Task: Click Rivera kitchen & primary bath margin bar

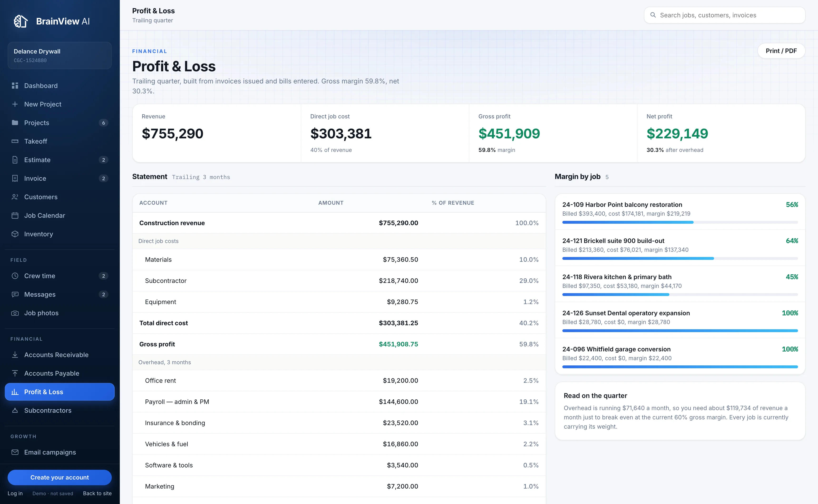Action: point(680,295)
